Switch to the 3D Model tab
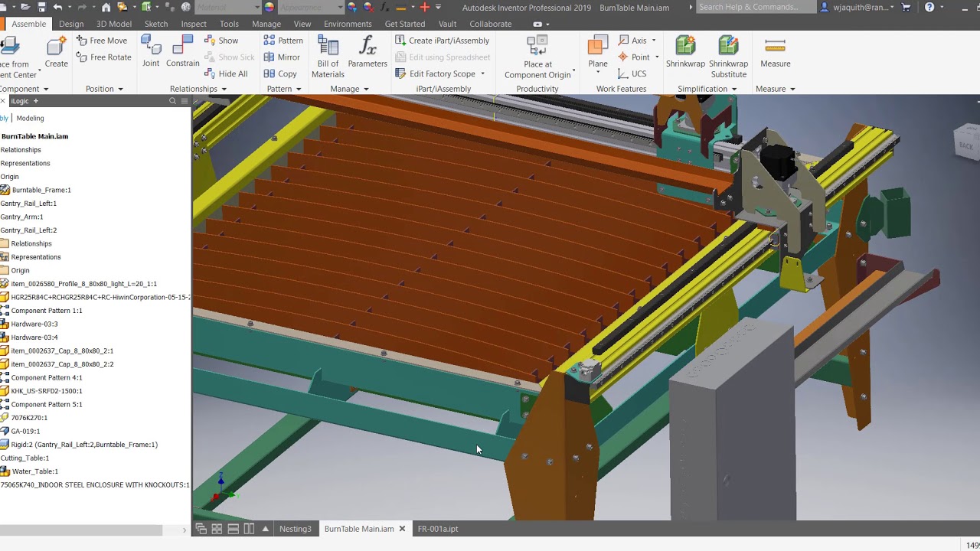This screenshot has height=551, width=980. tap(114, 24)
